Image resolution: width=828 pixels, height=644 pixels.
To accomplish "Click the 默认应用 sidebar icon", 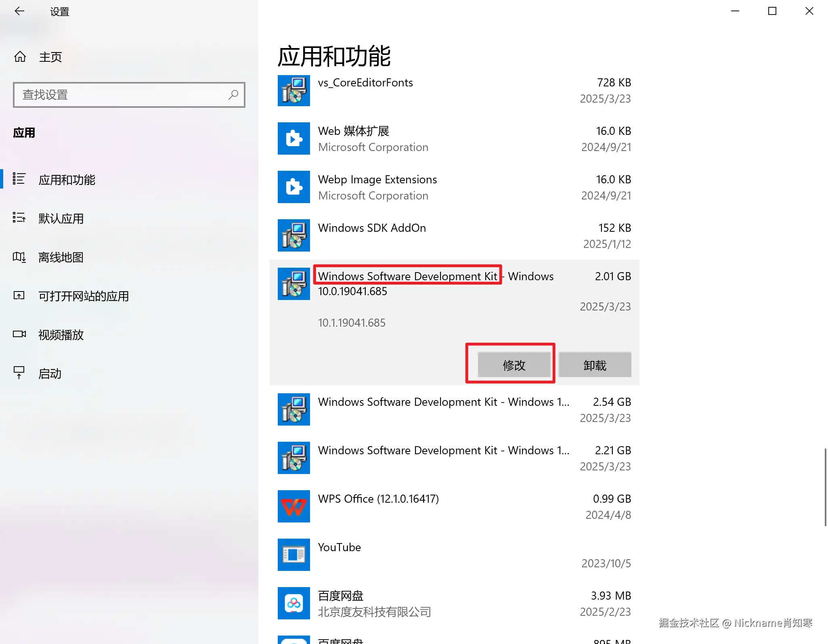I will pos(19,218).
